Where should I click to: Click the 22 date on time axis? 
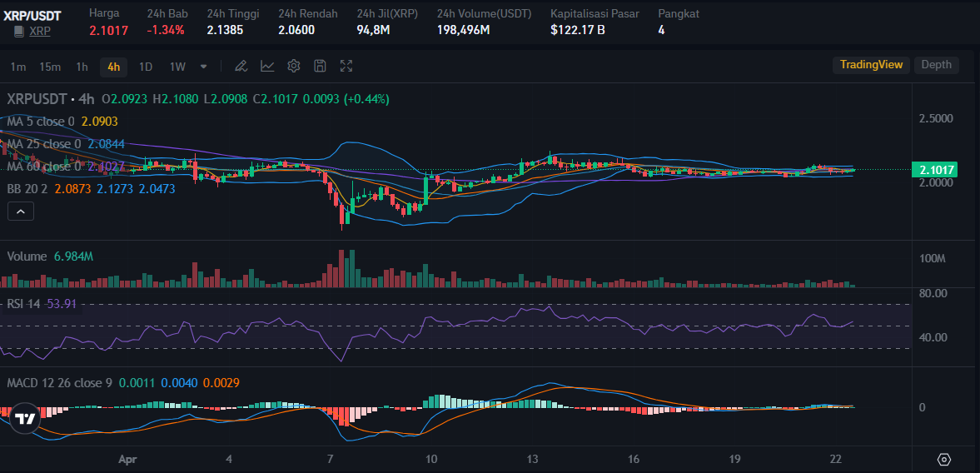coord(835,459)
